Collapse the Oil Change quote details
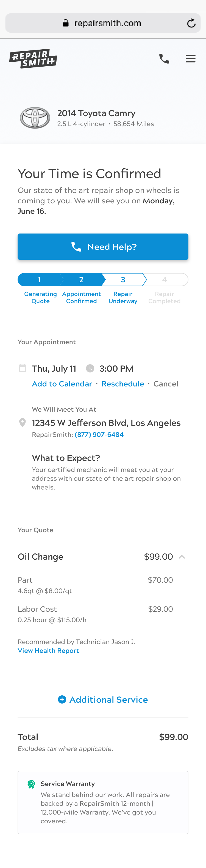 [182, 557]
